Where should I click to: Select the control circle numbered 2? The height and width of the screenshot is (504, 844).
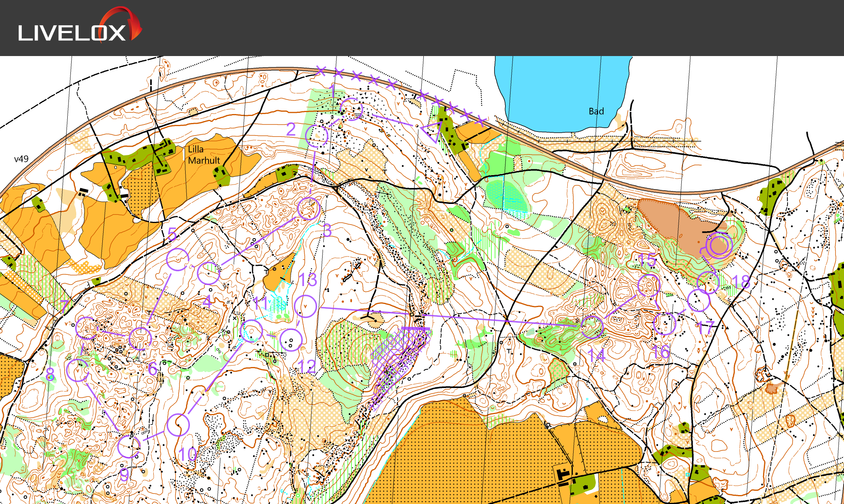pyautogui.click(x=317, y=135)
